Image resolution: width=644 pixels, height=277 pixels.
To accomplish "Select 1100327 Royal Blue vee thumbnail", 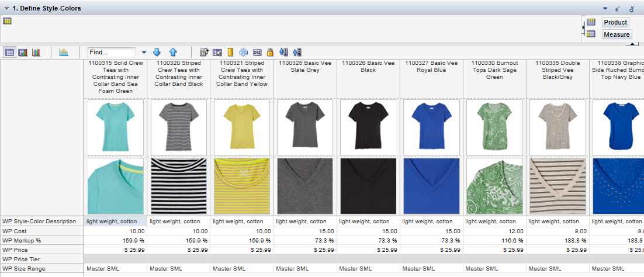I will (x=431, y=127).
